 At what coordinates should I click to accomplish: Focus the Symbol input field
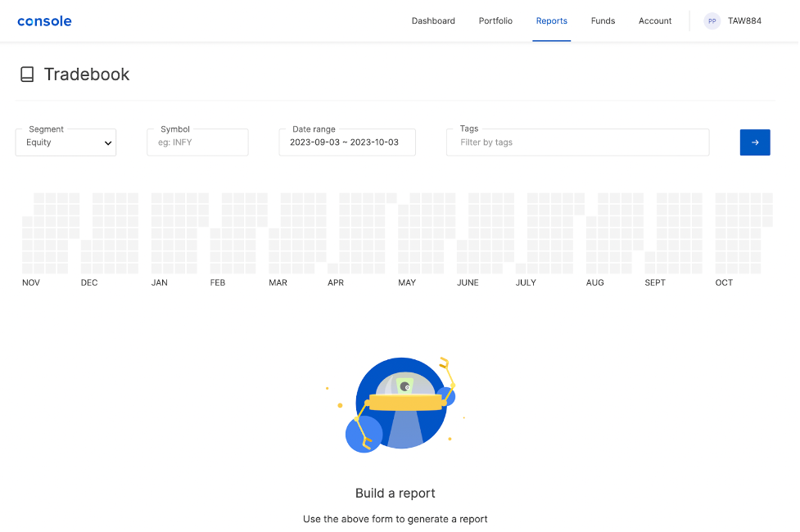(197, 142)
